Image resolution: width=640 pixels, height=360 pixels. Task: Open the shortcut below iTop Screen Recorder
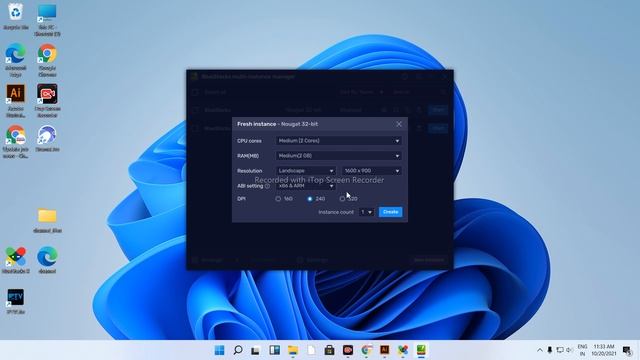click(x=47, y=139)
